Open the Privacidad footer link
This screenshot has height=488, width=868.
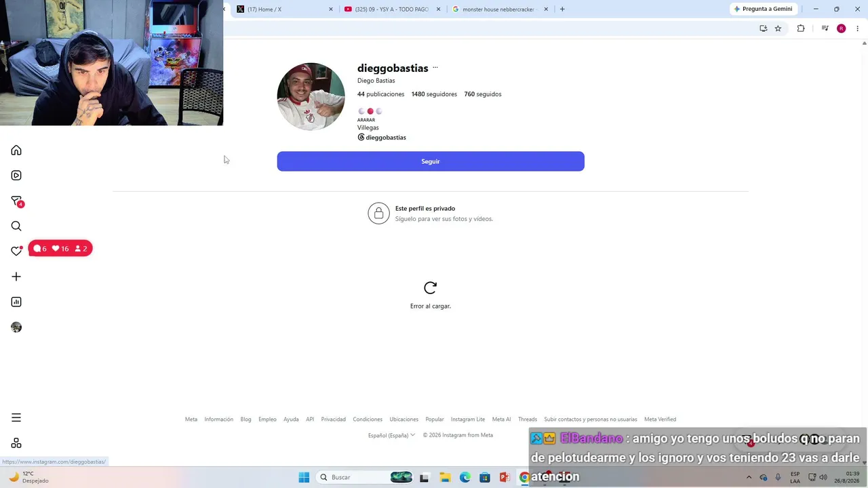[334, 420]
